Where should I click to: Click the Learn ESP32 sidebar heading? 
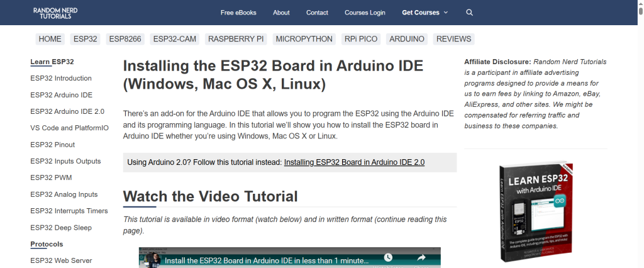click(x=52, y=62)
